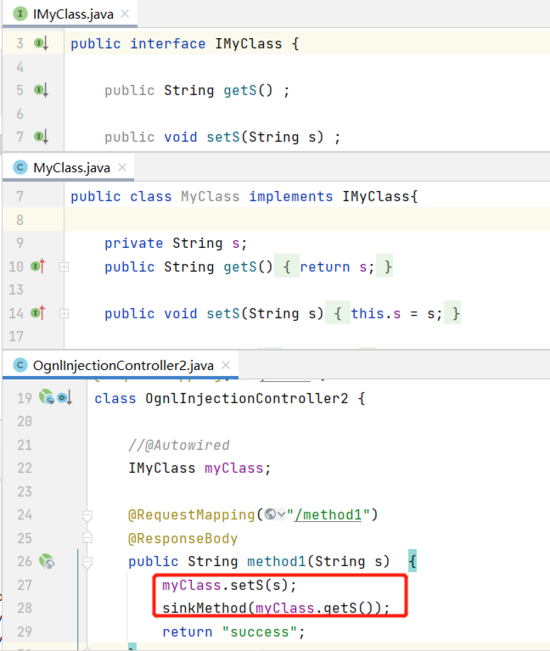Image resolution: width=550 pixels, height=651 pixels.
Task: Click implemented-method gutter icon beside getS() on line 5
Action: point(41,90)
